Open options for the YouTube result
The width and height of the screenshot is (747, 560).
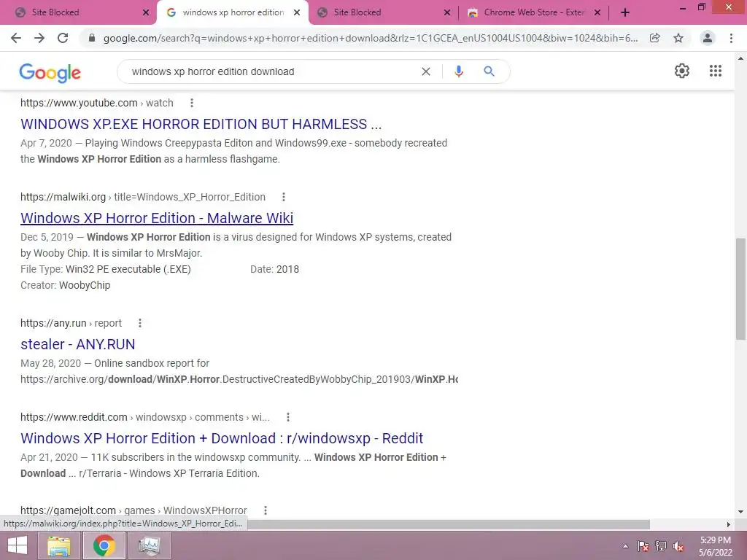click(192, 103)
